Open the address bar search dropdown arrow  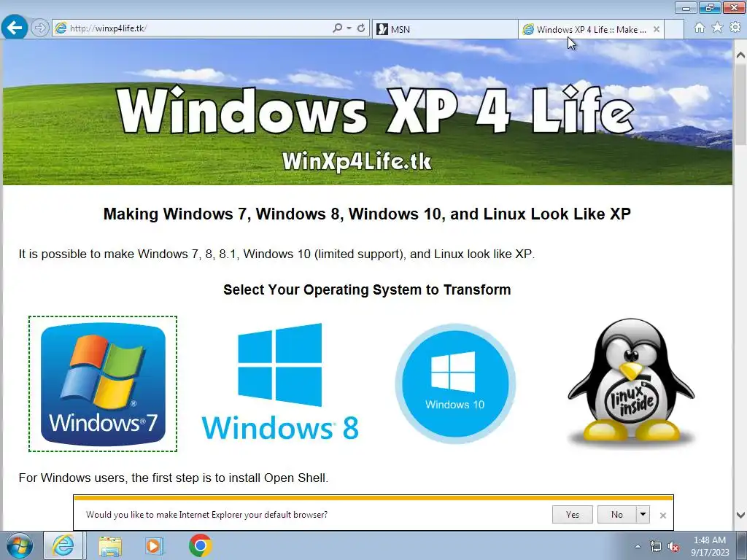pyautogui.click(x=349, y=28)
